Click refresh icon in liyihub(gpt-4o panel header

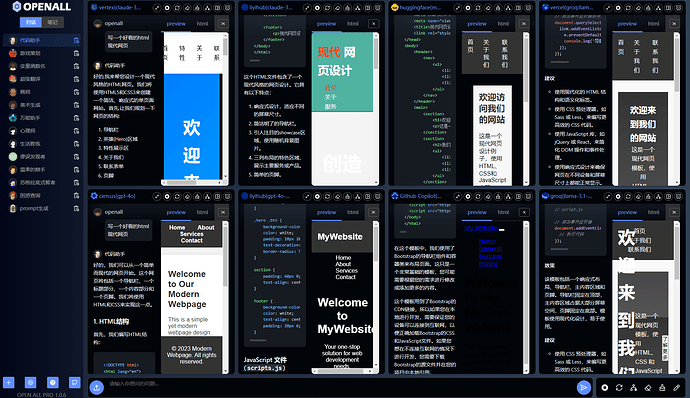(327, 196)
